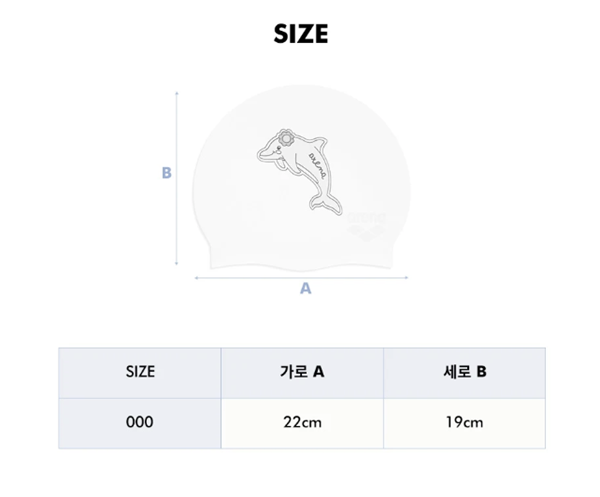Image resolution: width=600 pixels, height=497 pixels.
Task: Click the 가로 A column header
Action: [302, 372]
